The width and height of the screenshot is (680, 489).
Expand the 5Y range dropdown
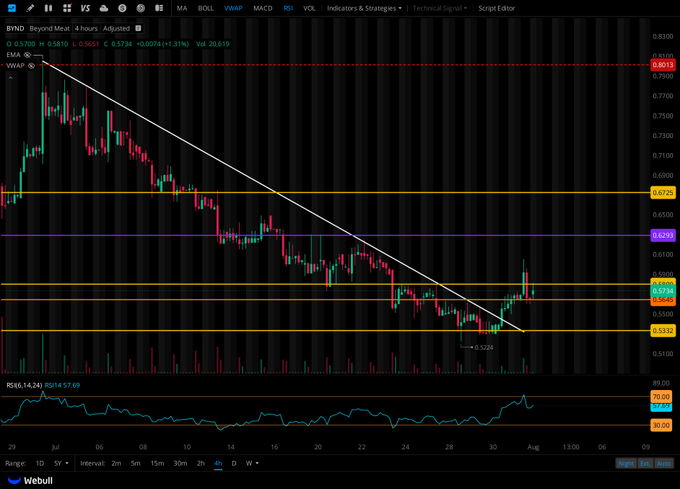[61, 463]
